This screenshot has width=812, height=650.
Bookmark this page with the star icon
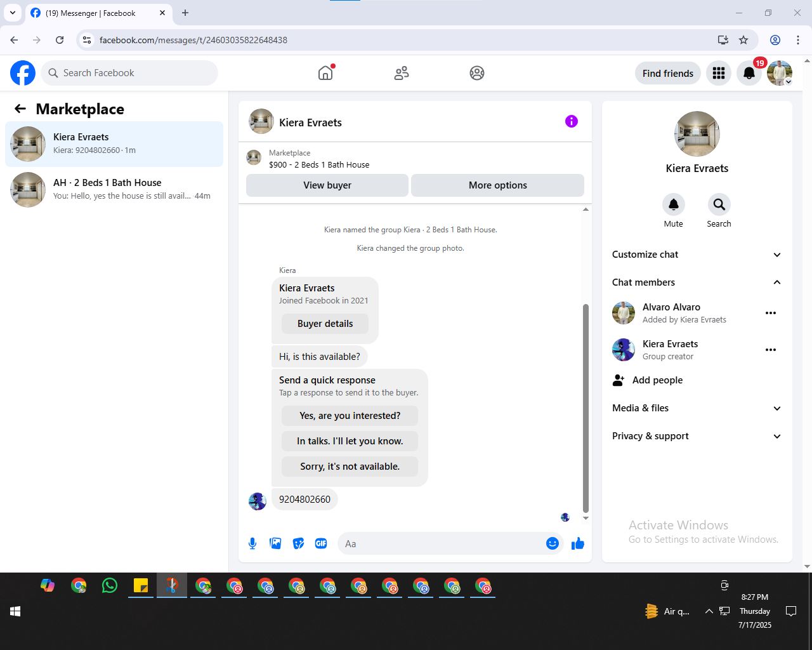point(743,40)
